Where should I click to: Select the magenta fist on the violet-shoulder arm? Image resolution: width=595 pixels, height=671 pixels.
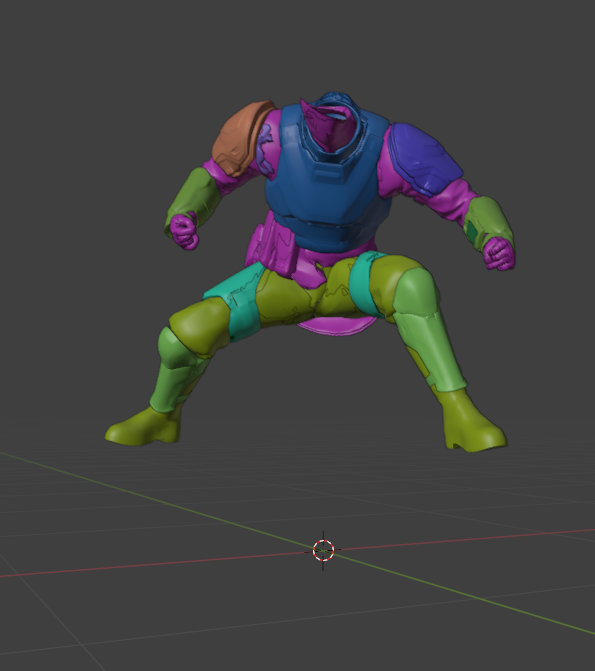[x=499, y=253]
